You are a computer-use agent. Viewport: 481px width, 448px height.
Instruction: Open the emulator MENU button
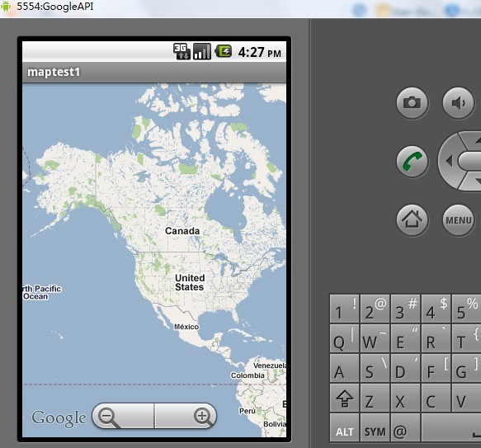458,219
